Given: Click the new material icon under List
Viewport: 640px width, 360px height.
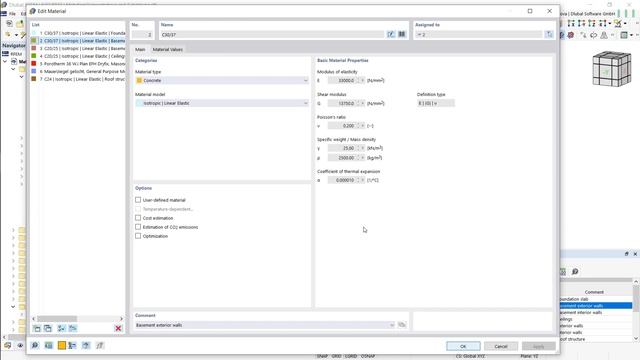Looking at the screenshot, I should pos(37,328).
